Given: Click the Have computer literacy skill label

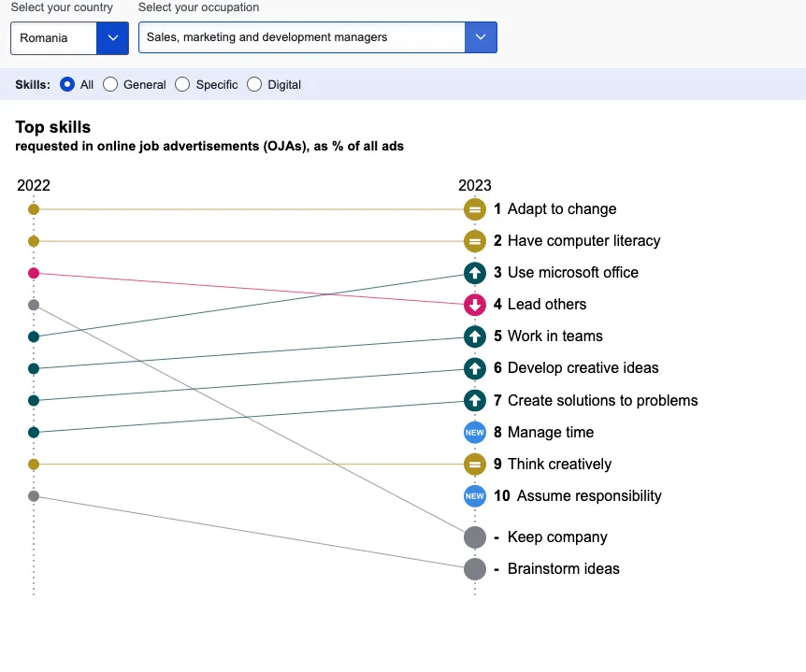Looking at the screenshot, I should click(x=583, y=241).
